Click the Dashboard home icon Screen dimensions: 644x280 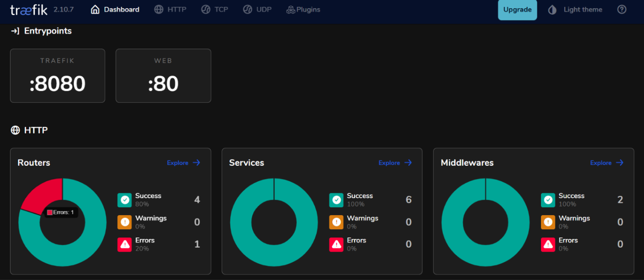click(x=95, y=10)
